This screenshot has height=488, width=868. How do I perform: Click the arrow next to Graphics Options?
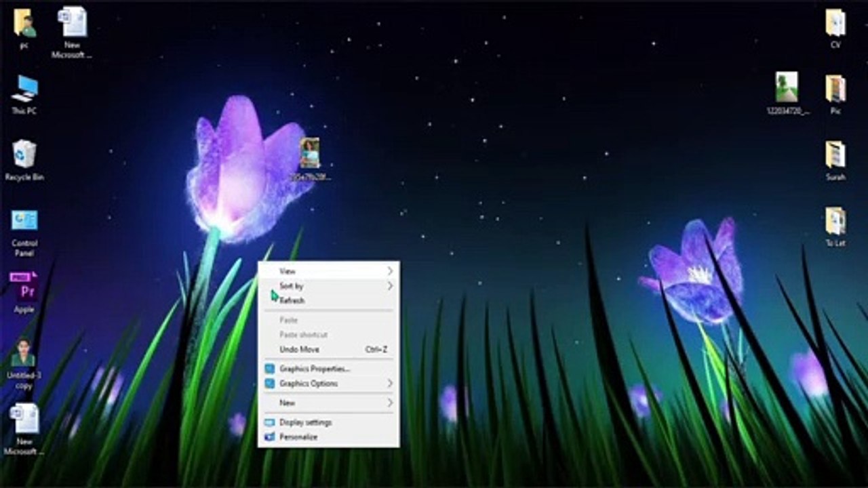390,384
